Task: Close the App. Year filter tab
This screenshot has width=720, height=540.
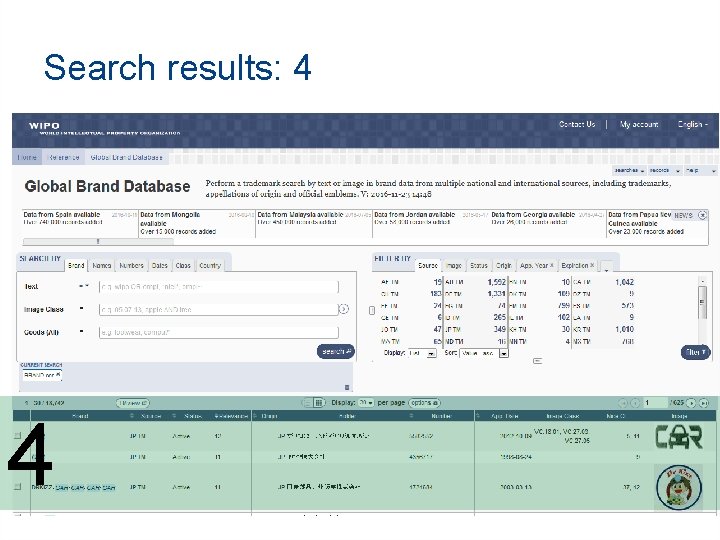Action: [x=551, y=265]
